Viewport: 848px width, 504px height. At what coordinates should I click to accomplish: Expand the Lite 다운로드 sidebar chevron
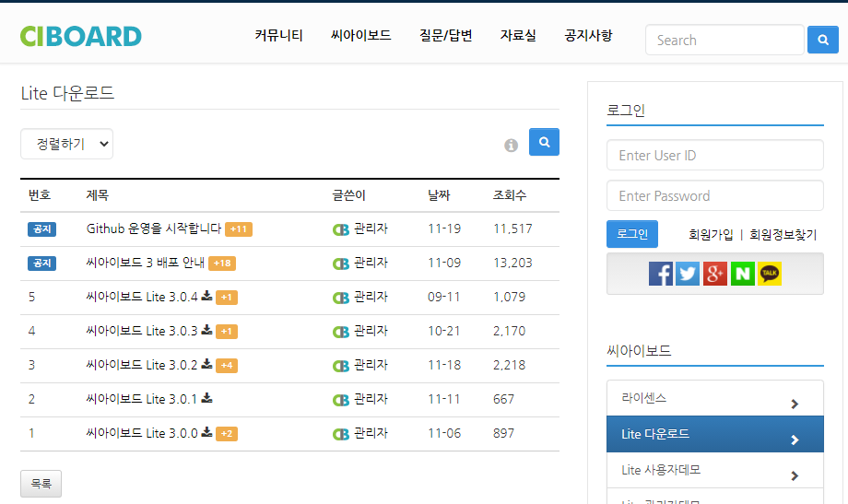coord(795,440)
